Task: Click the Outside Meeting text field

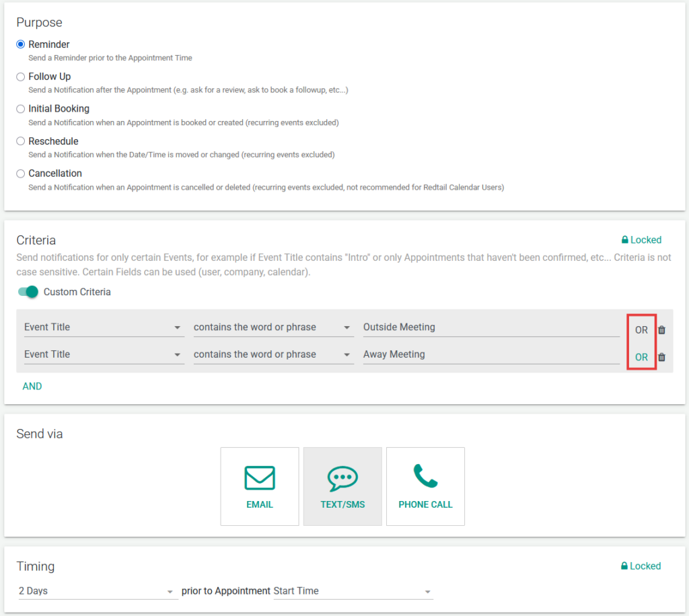Action: [x=491, y=328]
